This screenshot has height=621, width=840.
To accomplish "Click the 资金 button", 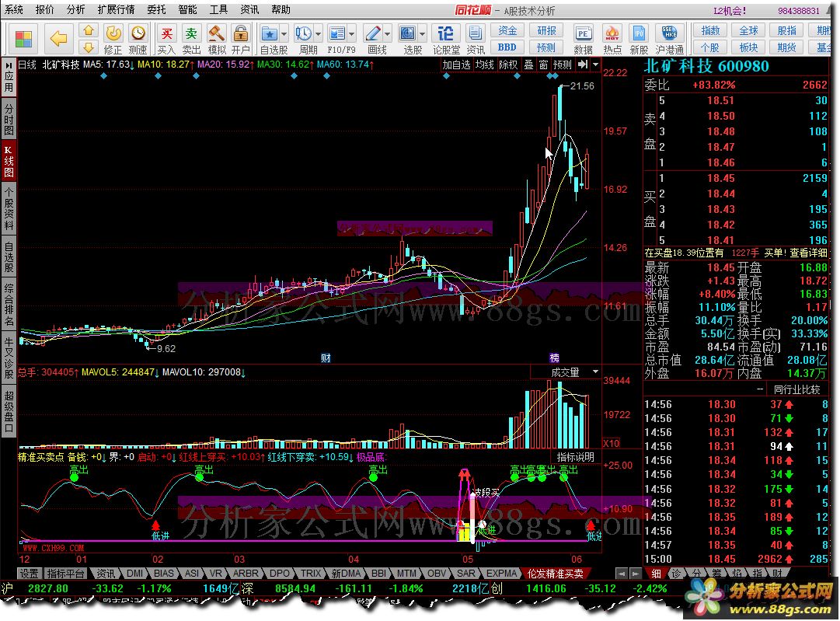I will [507, 30].
